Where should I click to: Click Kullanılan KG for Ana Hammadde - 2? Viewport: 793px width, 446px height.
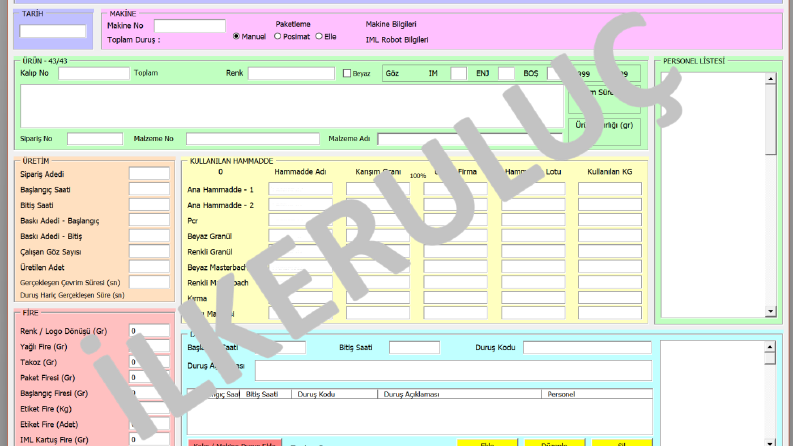(610, 205)
